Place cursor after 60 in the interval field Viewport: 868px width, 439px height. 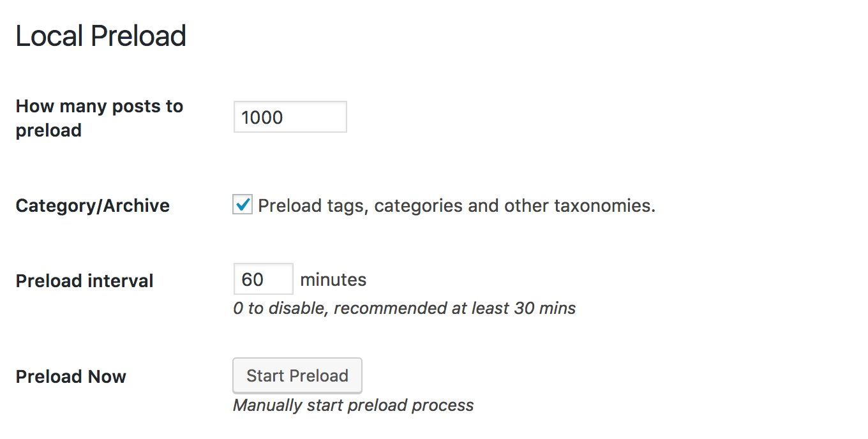(266, 279)
